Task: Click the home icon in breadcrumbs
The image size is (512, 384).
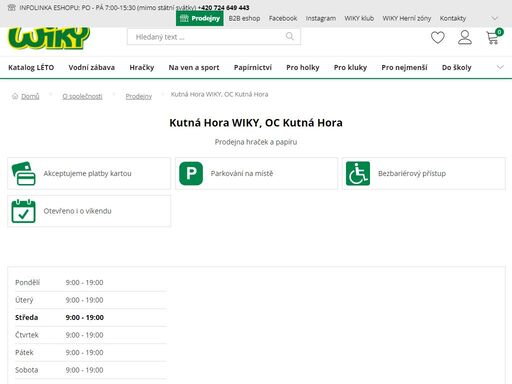Action: (x=15, y=96)
